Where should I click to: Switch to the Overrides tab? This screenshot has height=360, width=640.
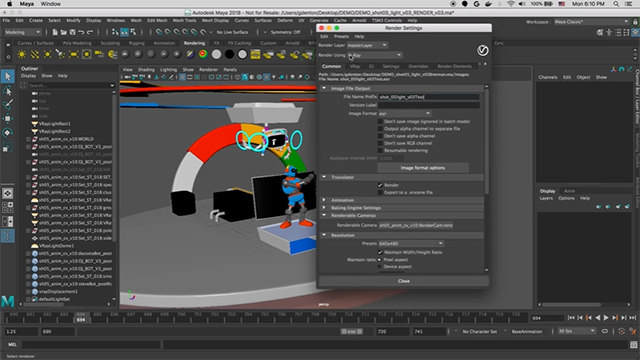418,66
